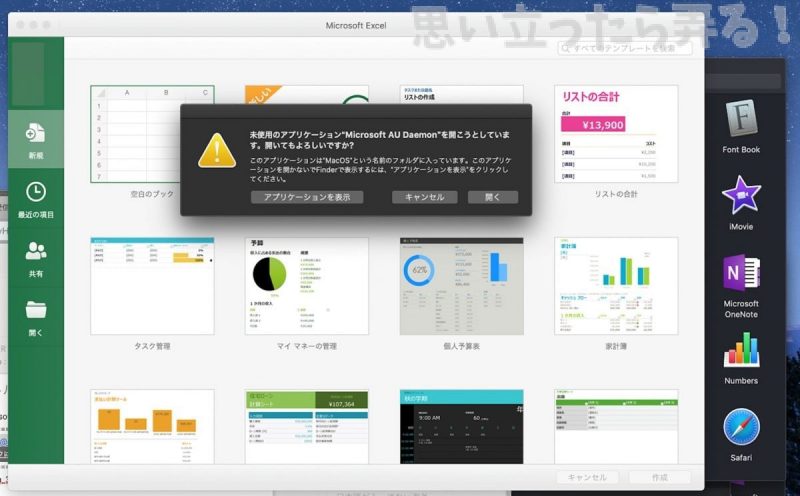Confirm with the 開く button in the dialog
The width and height of the screenshot is (800, 496).
[x=493, y=197]
